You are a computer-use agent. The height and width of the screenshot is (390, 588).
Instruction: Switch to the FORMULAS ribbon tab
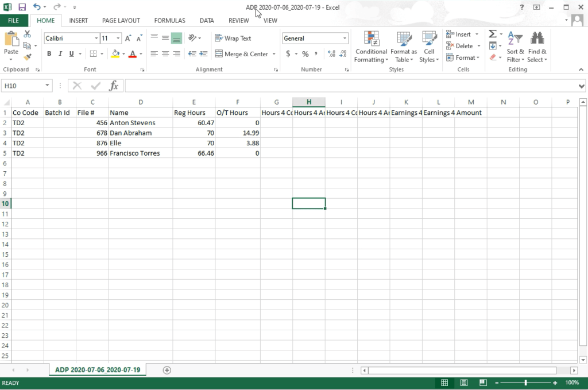coord(169,20)
